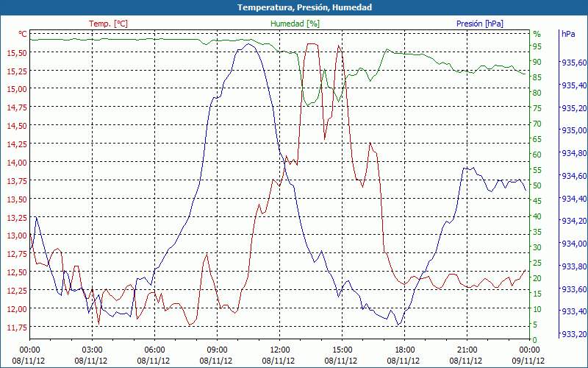
Task: Click humidity axis value 75
Action: 537,108
